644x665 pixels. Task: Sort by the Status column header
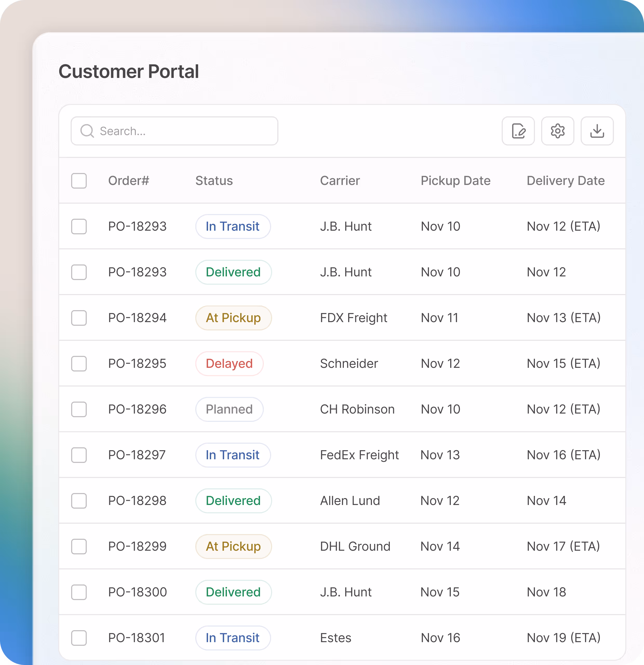tap(214, 181)
